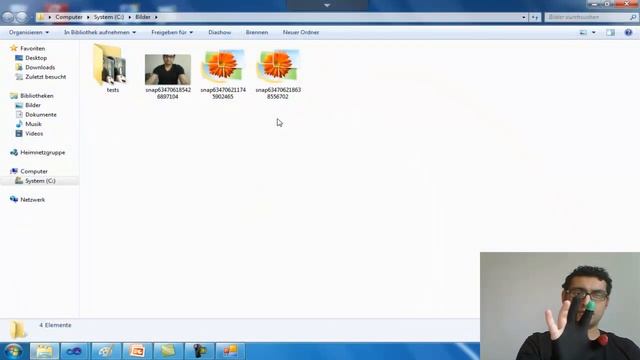Select System (C:) in the navigation pane
The image size is (640, 360).
tap(40, 181)
